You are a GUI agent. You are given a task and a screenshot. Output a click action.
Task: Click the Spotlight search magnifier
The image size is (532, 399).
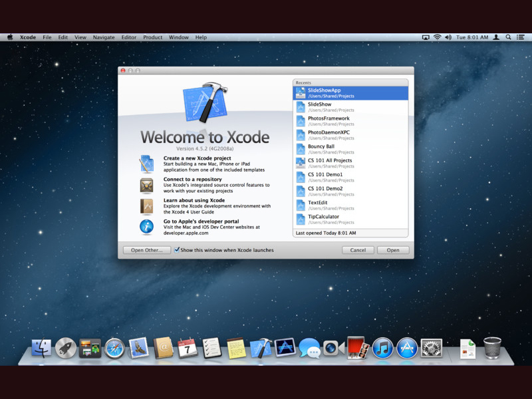(508, 37)
